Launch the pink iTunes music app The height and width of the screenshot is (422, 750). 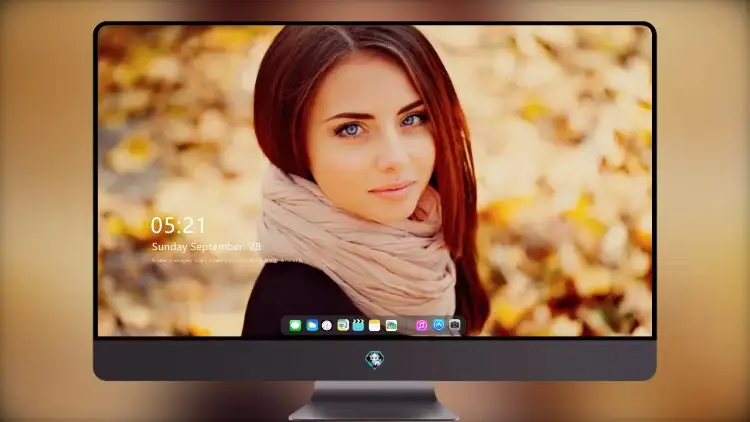(x=421, y=326)
